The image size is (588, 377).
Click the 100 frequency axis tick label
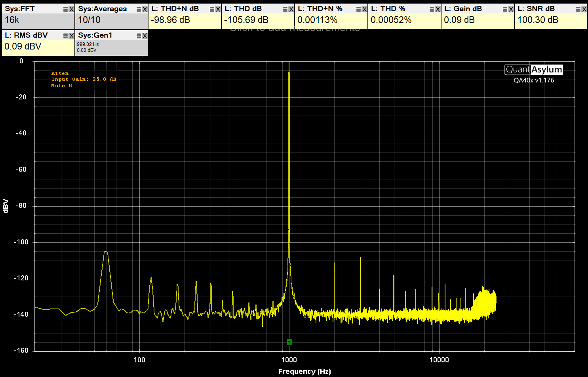(x=139, y=360)
